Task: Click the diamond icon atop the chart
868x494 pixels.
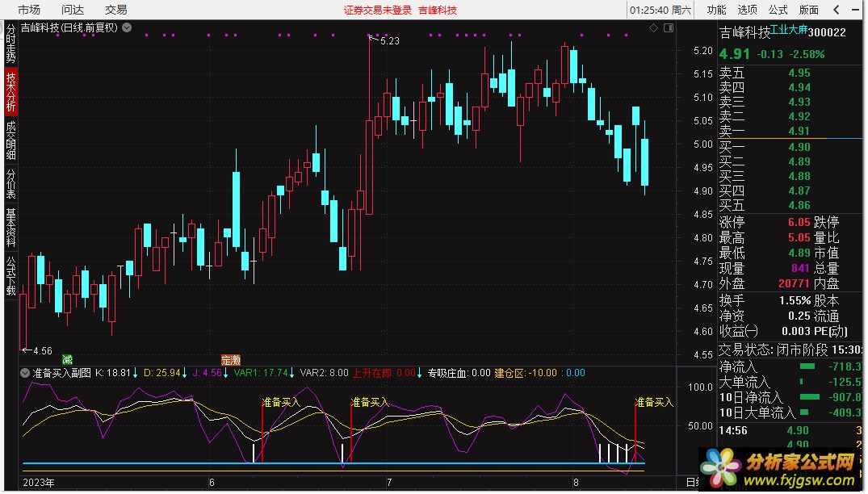Action: pos(654,27)
